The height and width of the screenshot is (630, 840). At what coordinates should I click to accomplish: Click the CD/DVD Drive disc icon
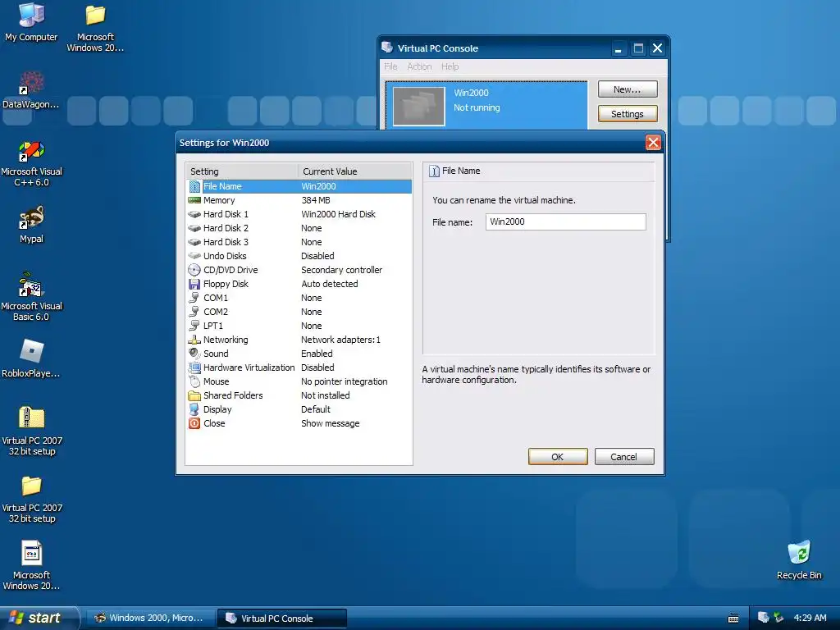point(194,270)
